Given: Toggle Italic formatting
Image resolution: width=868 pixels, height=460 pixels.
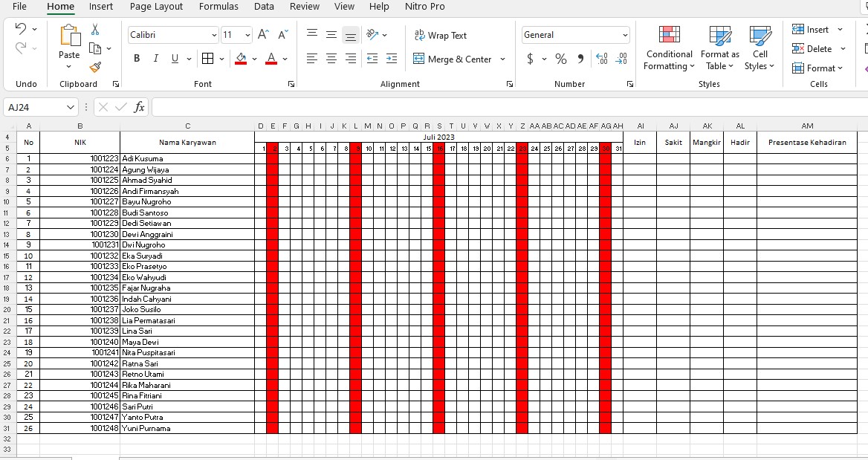Looking at the screenshot, I should [x=155, y=59].
